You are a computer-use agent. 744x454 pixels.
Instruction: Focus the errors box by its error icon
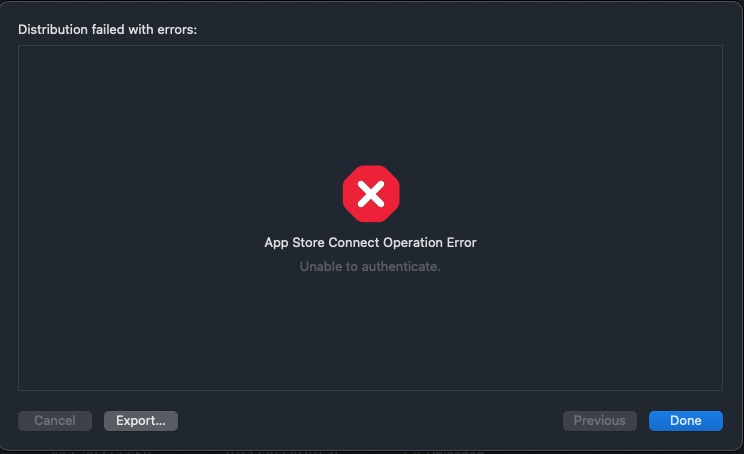pyautogui.click(x=371, y=194)
